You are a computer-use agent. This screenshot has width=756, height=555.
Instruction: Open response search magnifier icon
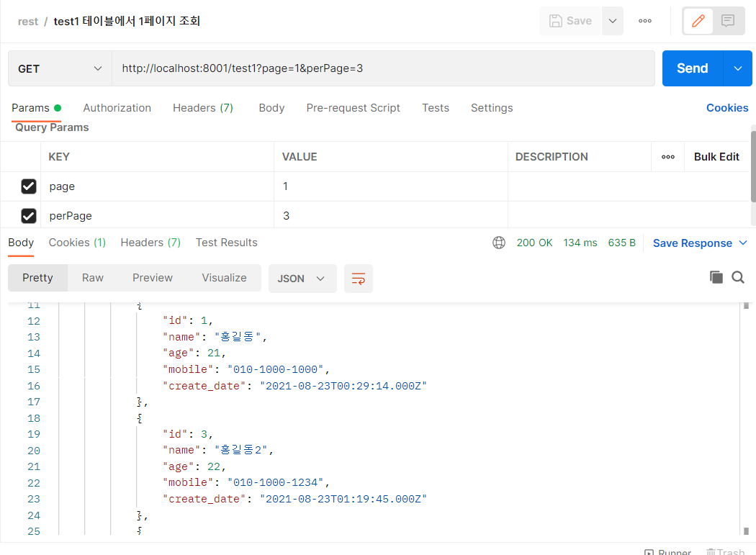(x=738, y=277)
